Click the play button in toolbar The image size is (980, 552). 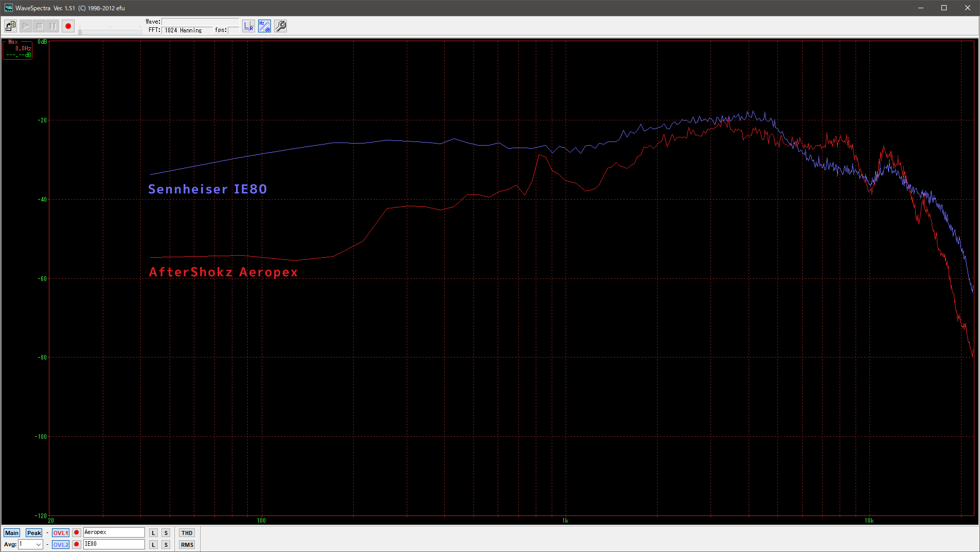tap(26, 26)
